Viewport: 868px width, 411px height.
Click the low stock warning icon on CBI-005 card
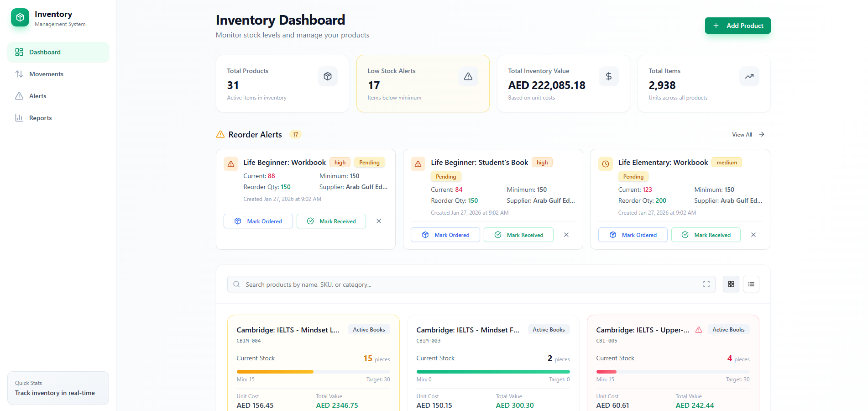click(x=699, y=330)
